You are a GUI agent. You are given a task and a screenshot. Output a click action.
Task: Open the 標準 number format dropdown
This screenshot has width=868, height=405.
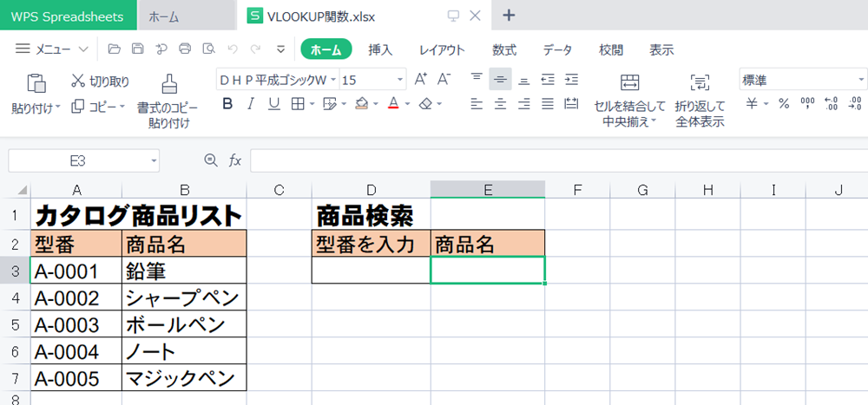(x=861, y=80)
